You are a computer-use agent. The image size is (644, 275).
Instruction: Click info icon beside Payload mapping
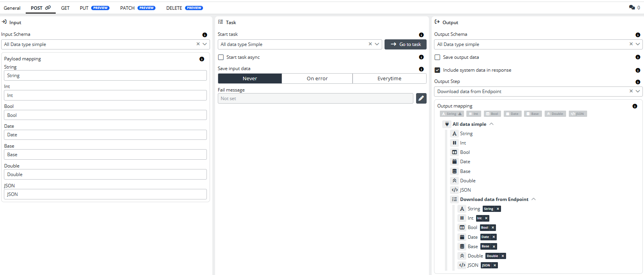[201, 59]
